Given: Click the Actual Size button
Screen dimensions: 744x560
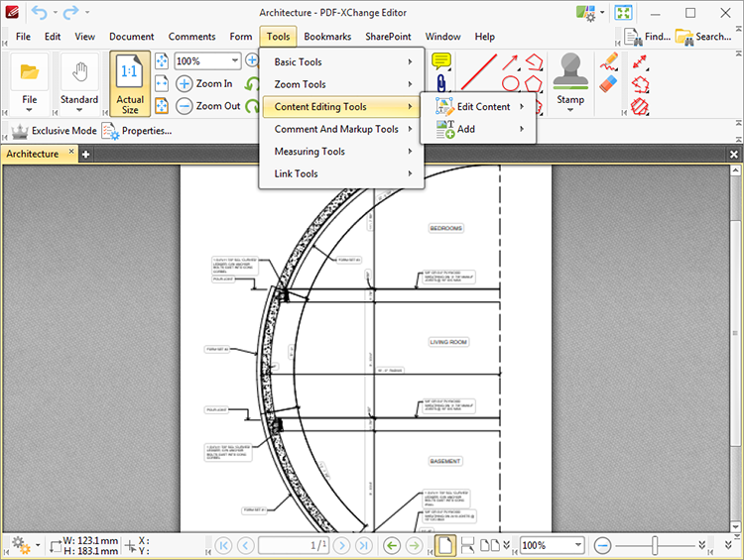Looking at the screenshot, I should [x=130, y=84].
